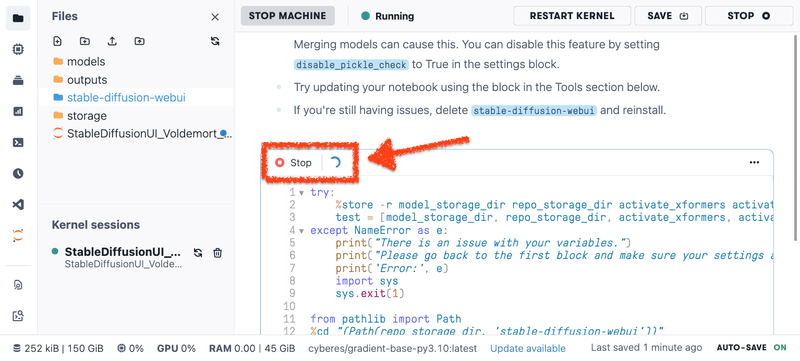This screenshot has height=361, width=800.
Task: Open the Files folder sidebar icon
Action: pyautogui.click(x=18, y=18)
